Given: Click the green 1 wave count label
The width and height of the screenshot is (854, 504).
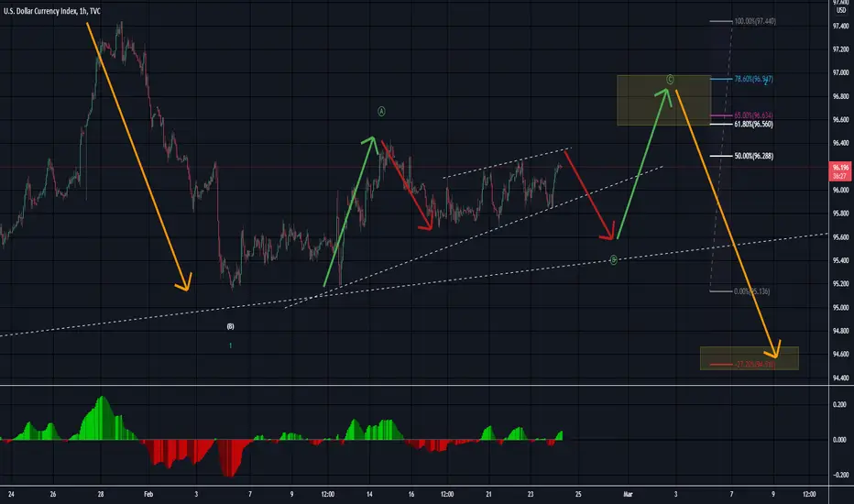Looking at the screenshot, I should click(230, 345).
